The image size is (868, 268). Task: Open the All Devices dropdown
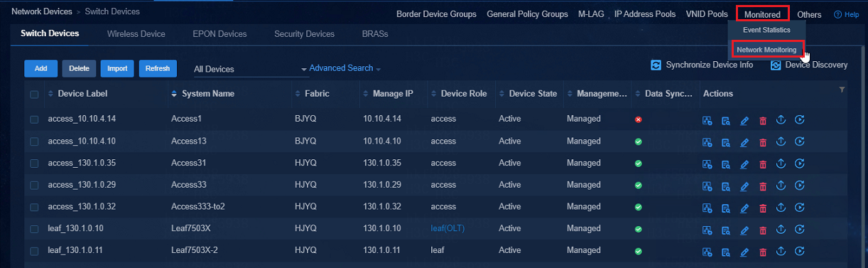249,69
